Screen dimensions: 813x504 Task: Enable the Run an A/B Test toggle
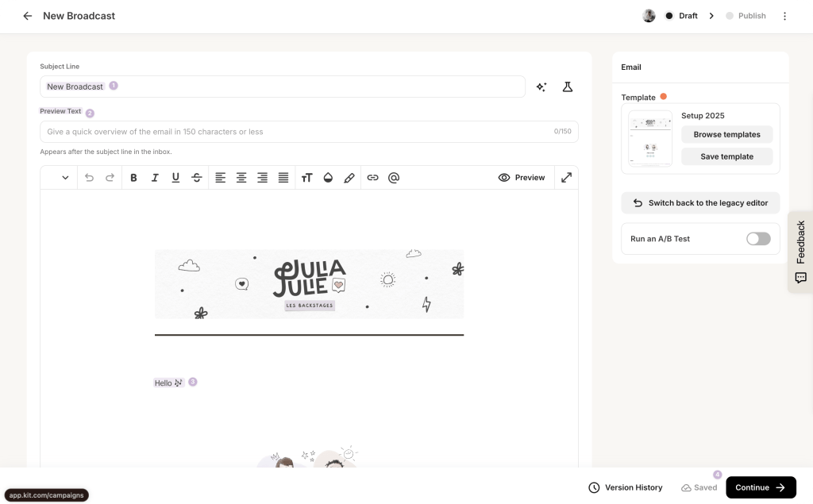coord(758,238)
